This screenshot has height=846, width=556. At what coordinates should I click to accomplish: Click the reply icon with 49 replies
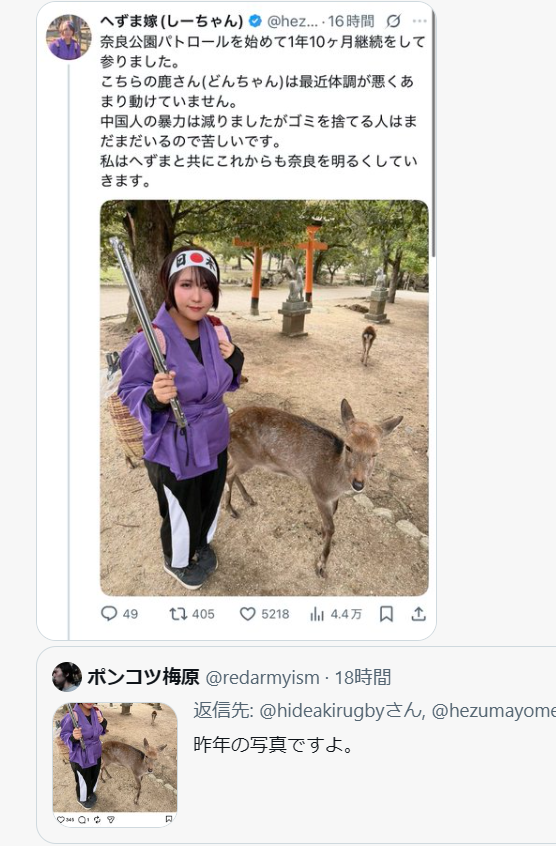coord(109,613)
